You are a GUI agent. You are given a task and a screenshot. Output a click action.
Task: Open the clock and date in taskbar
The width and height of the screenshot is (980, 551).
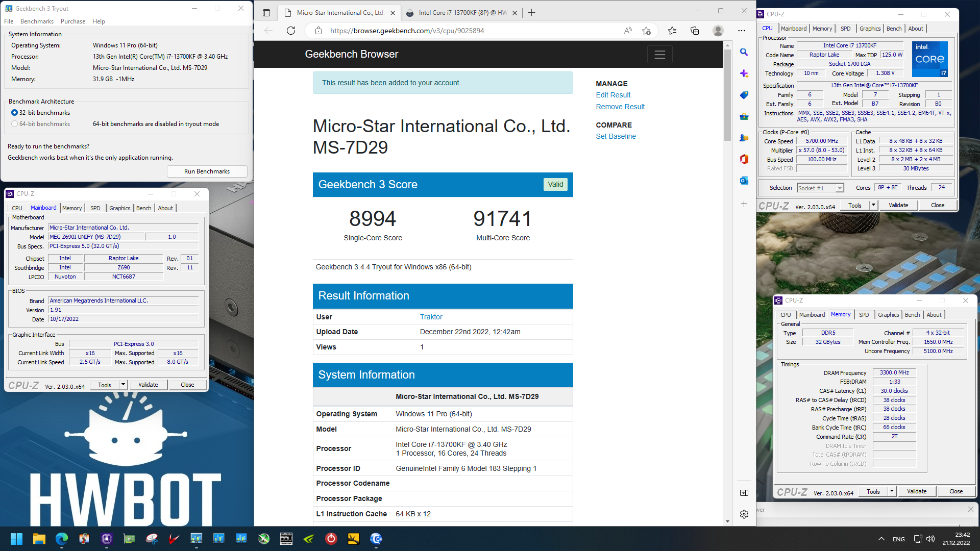(x=955, y=539)
